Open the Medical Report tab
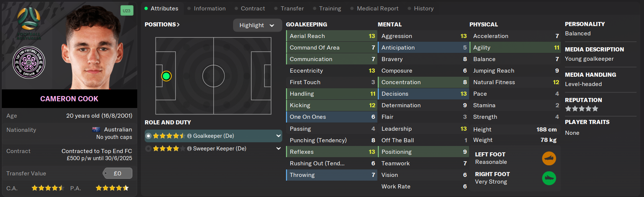The height and width of the screenshot is (197, 644). tap(377, 9)
